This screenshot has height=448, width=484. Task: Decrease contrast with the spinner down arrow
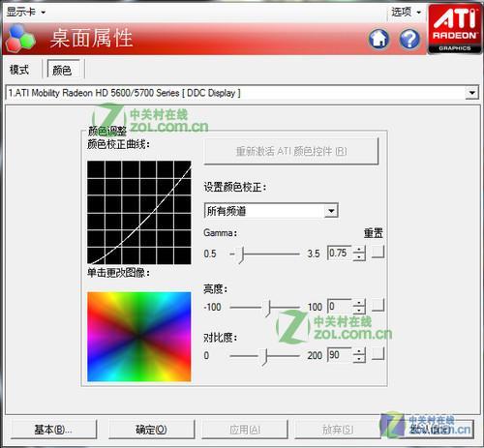[x=359, y=359]
